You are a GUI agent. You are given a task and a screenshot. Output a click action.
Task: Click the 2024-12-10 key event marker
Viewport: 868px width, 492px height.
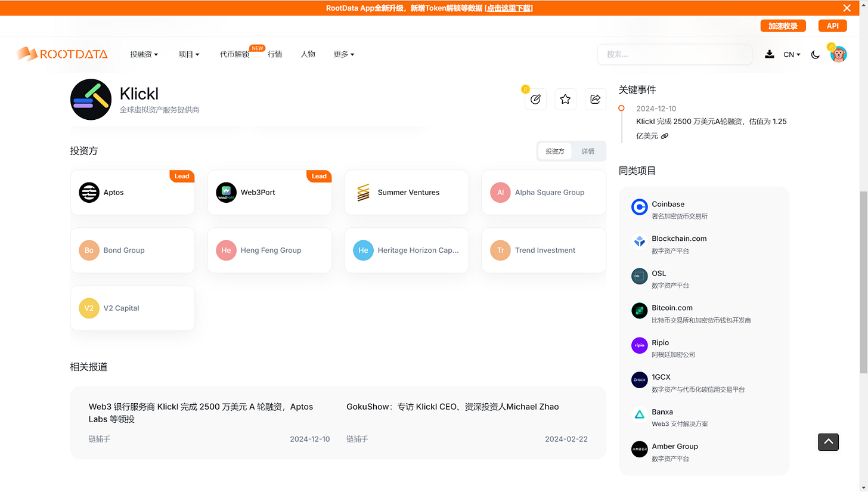coord(621,109)
